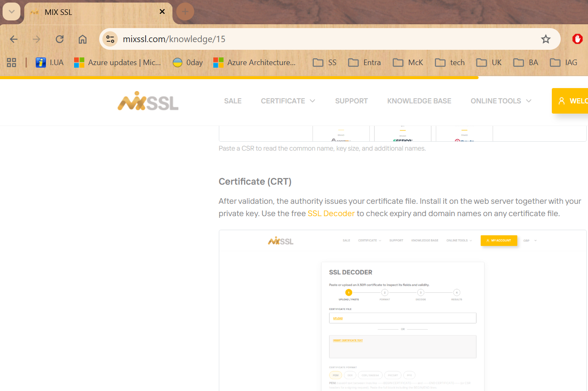Open the SUPPORT page

tap(351, 101)
